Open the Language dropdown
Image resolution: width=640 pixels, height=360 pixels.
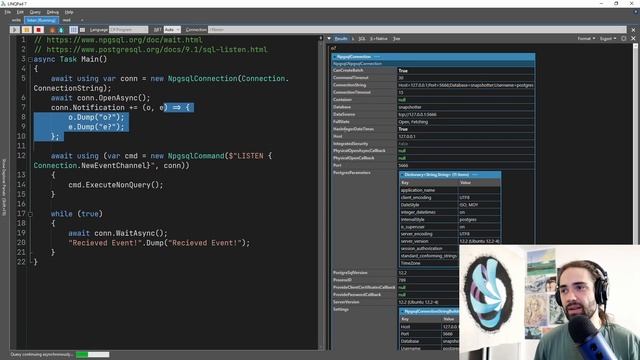click(x=129, y=30)
